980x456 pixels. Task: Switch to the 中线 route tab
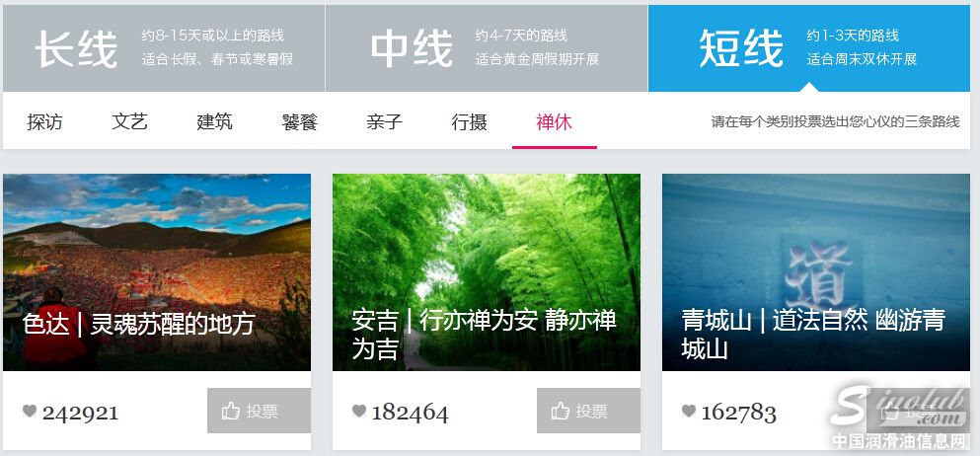pos(487,48)
